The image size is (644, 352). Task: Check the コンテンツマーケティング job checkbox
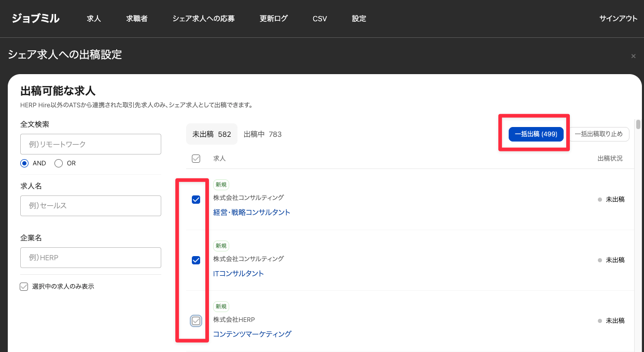point(196,321)
